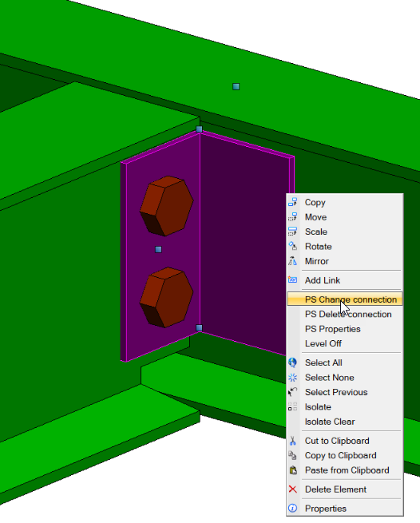Click the Scale icon
The image size is (420, 523).
click(x=292, y=232)
